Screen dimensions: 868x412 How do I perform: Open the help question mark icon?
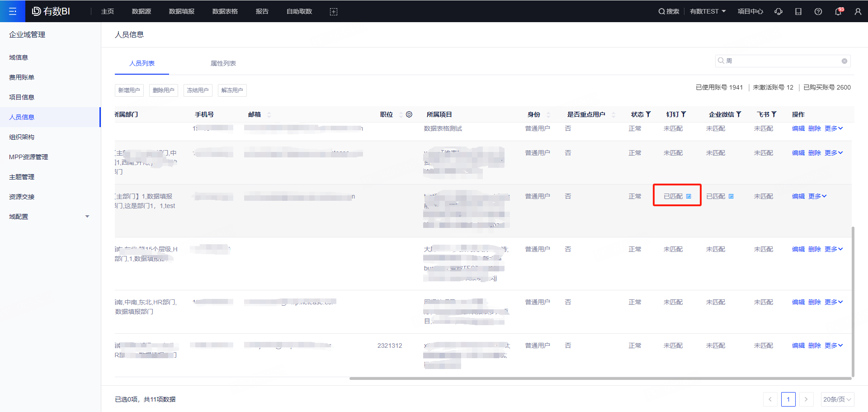point(818,11)
